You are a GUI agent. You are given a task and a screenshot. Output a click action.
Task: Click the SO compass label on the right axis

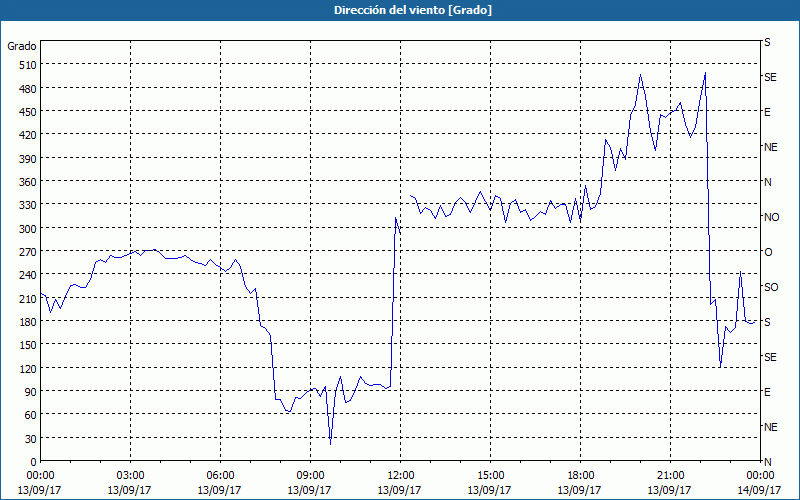coord(771,287)
